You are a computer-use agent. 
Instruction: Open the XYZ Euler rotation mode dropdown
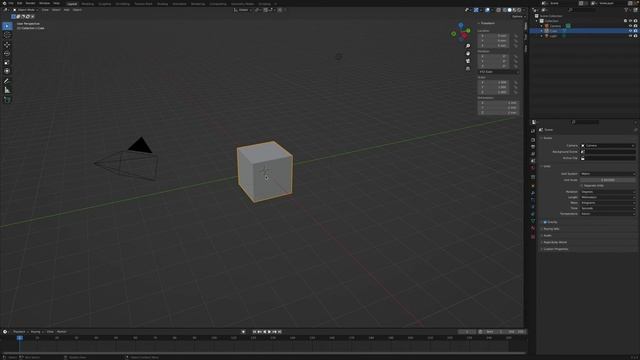tap(498, 72)
